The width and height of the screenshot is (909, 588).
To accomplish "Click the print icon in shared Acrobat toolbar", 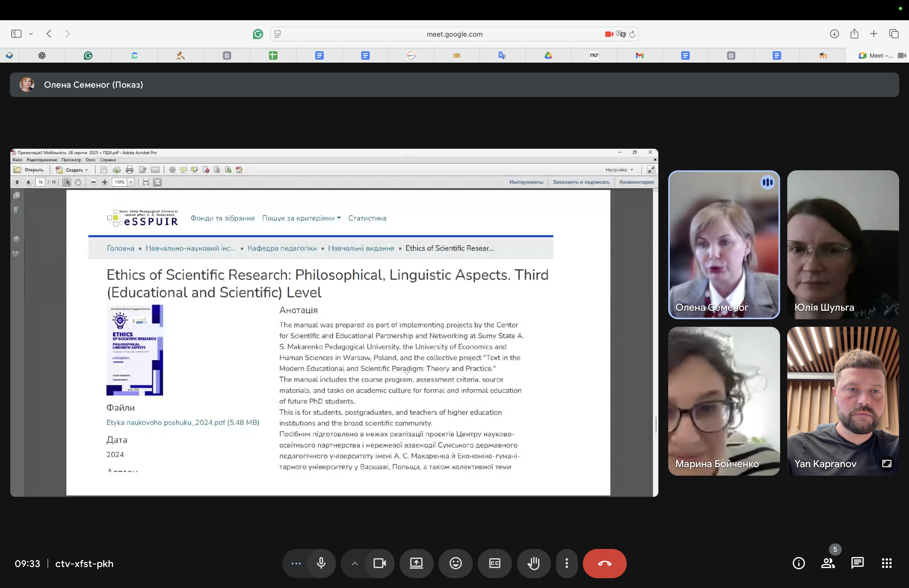I will [130, 170].
